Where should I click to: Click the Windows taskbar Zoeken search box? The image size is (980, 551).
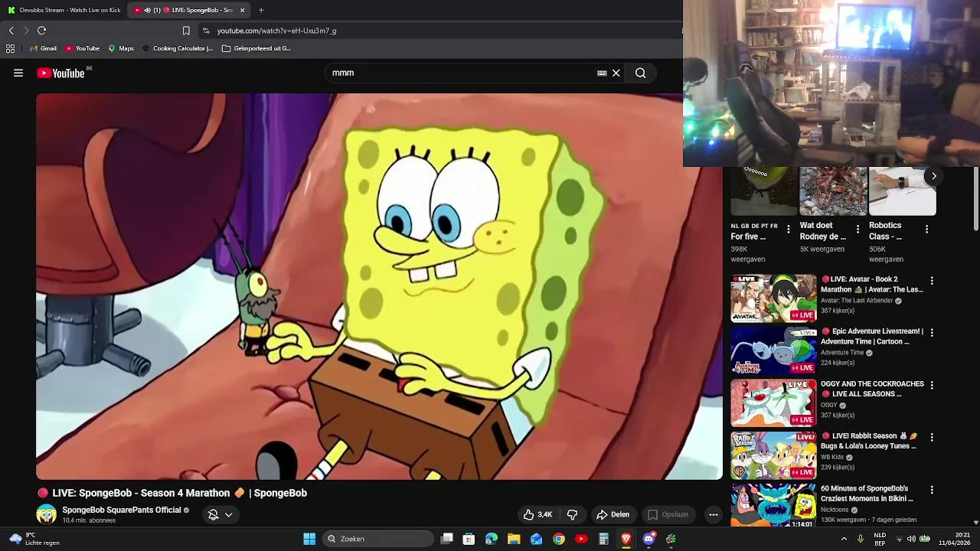(377, 539)
